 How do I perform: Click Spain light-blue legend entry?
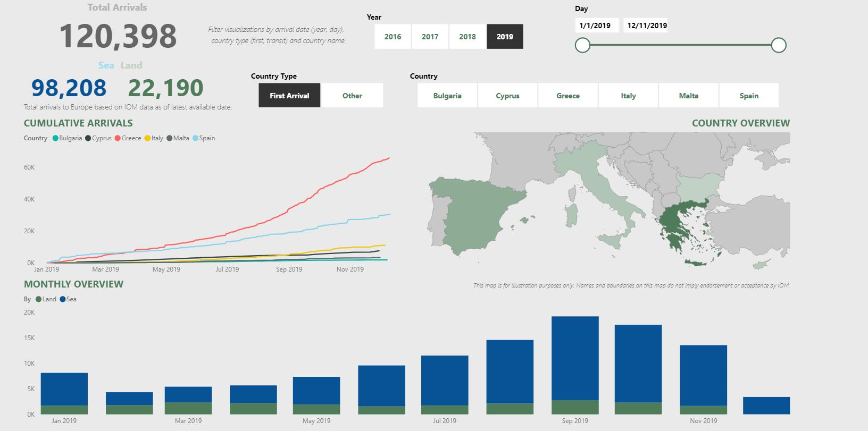[x=204, y=138]
